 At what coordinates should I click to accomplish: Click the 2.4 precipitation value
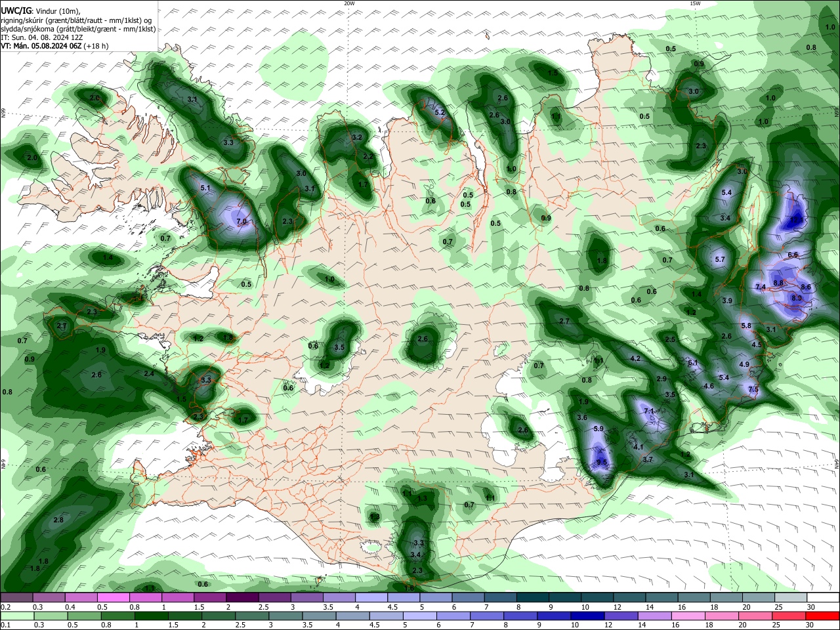click(149, 373)
